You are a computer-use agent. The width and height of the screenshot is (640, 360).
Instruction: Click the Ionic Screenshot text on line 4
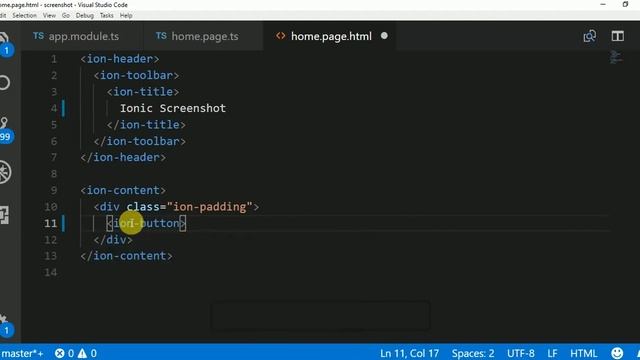173,108
